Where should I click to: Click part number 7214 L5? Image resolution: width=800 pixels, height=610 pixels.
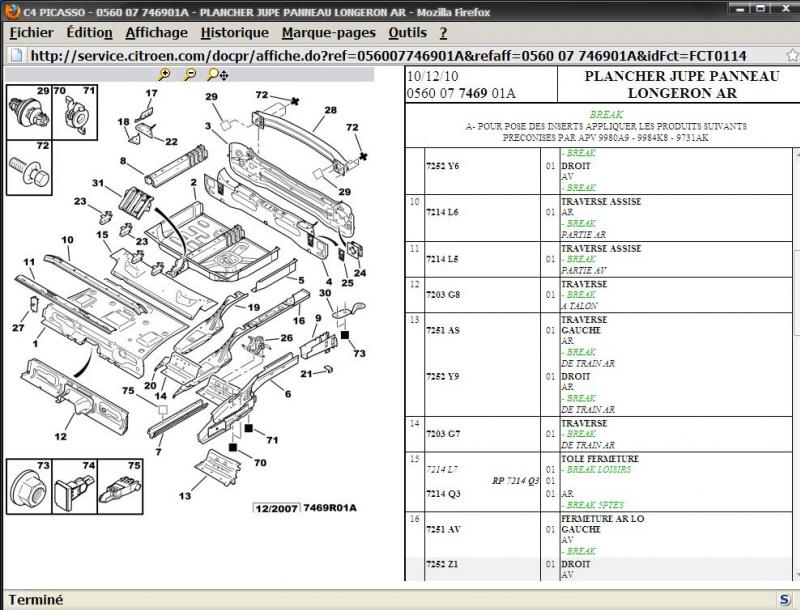coord(442,259)
